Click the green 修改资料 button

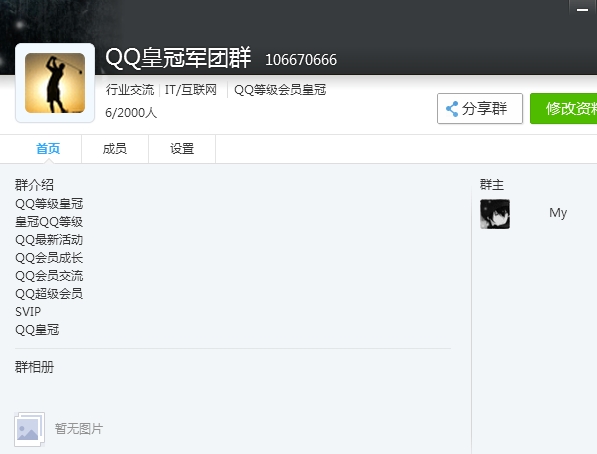[x=563, y=109]
